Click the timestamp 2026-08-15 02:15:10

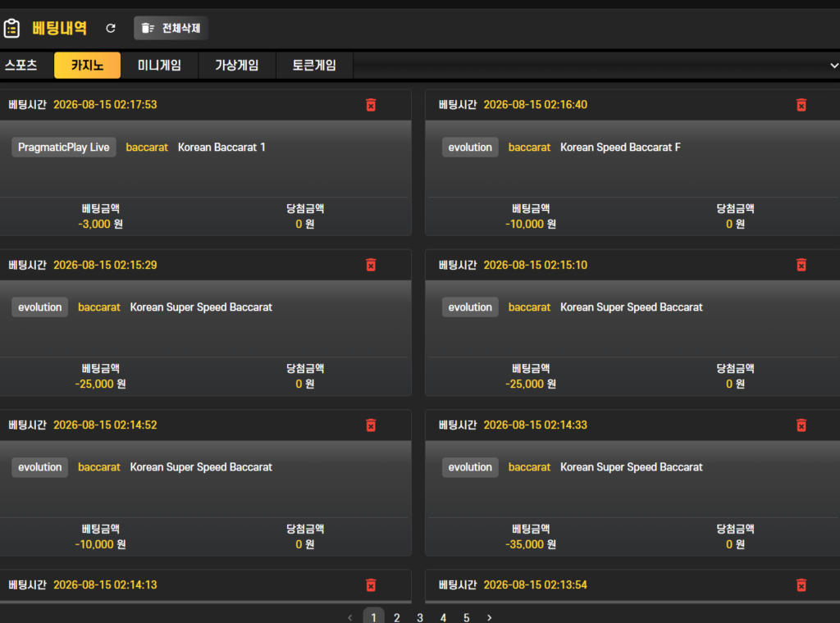(535, 265)
